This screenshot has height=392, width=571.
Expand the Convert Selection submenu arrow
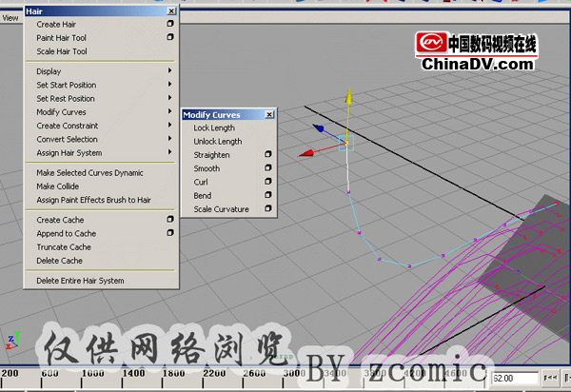169,139
